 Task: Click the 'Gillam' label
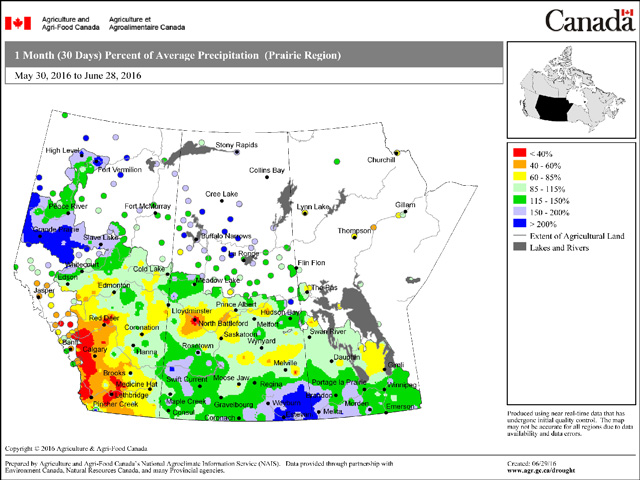click(405, 205)
